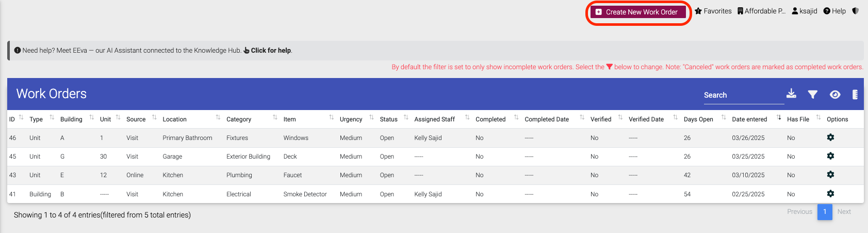Image resolution: width=868 pixels, height=233 pixels.
Task: Toggle column visibility with the eye icon
Action: [835, 95]
